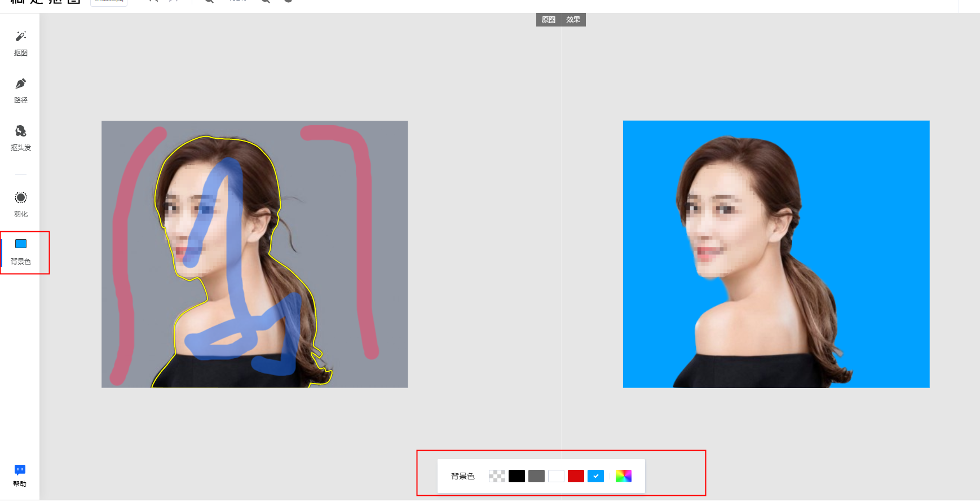980x502 pixels.
Task: Choose the checked blue background swatch
Action: (x=595, y=476)
